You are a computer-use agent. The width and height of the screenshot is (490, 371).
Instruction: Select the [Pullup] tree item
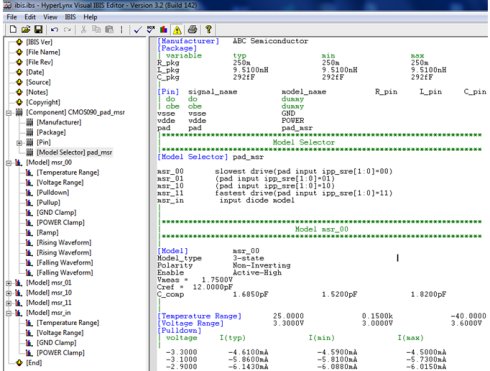coord(49,202)
